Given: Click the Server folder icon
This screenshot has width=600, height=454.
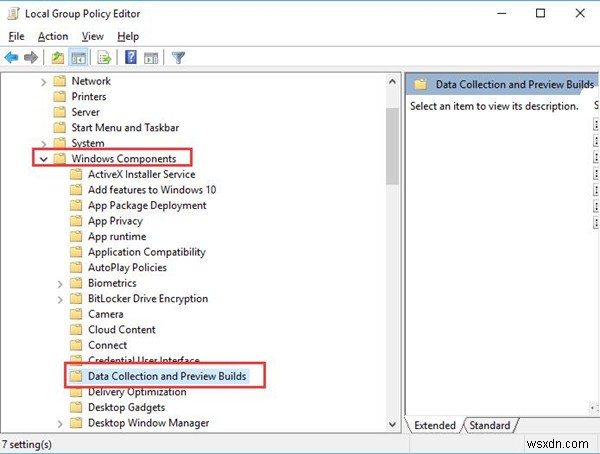Looking at the screenshot, I should (x=59, y=112).
